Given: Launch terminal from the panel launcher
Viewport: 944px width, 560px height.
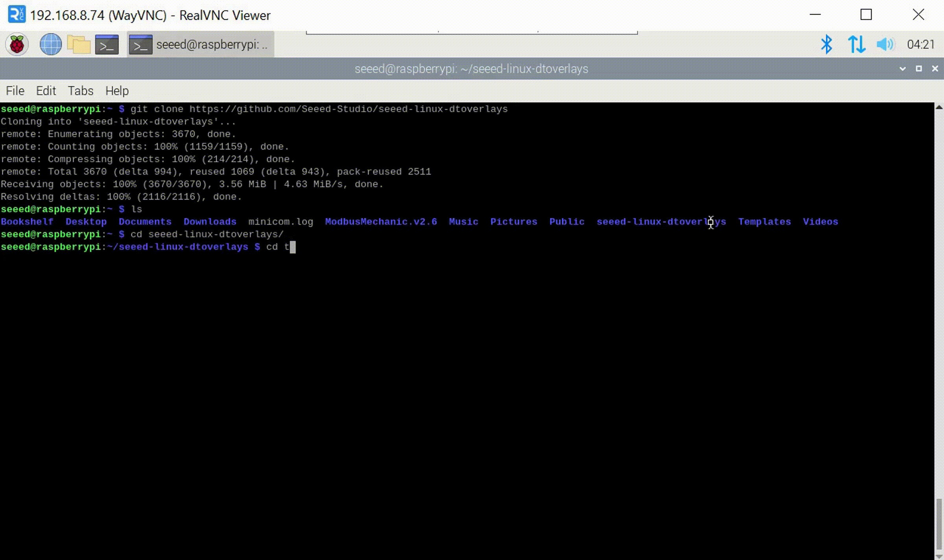Looking at the screenshot, I should (x=107, y=44).
